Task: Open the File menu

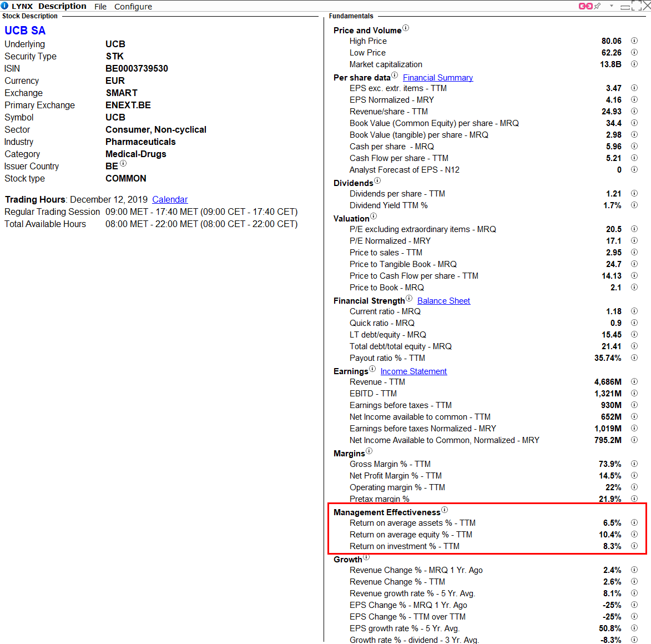Action: point(100,7)
